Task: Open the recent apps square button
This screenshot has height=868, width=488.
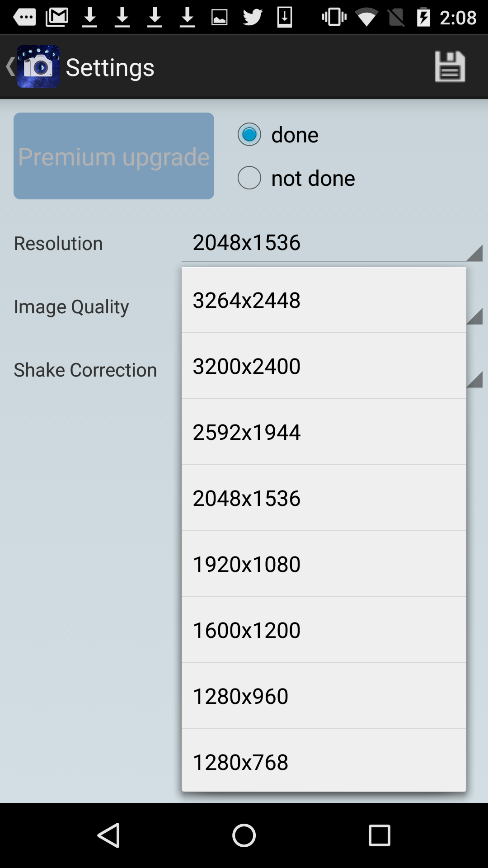Action: point(379,835)
